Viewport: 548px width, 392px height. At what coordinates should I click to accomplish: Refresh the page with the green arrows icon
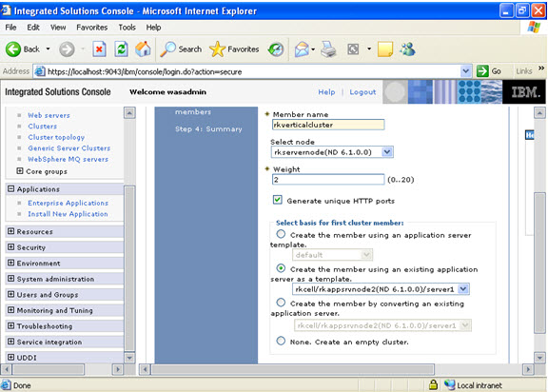tap(121, 49)
